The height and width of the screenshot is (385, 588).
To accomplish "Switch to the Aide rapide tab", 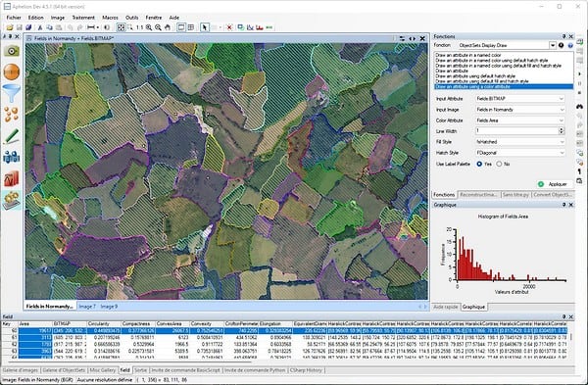I will coord(446,307).
